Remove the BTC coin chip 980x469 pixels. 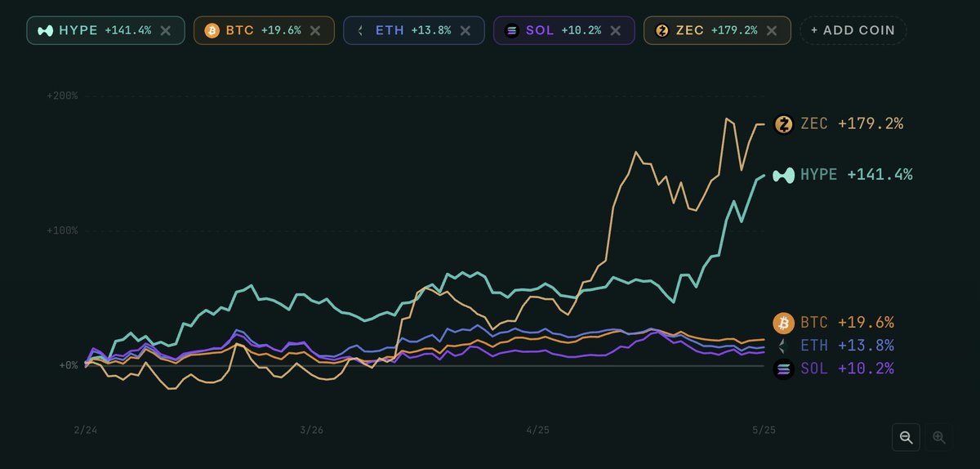click(315, 30)
